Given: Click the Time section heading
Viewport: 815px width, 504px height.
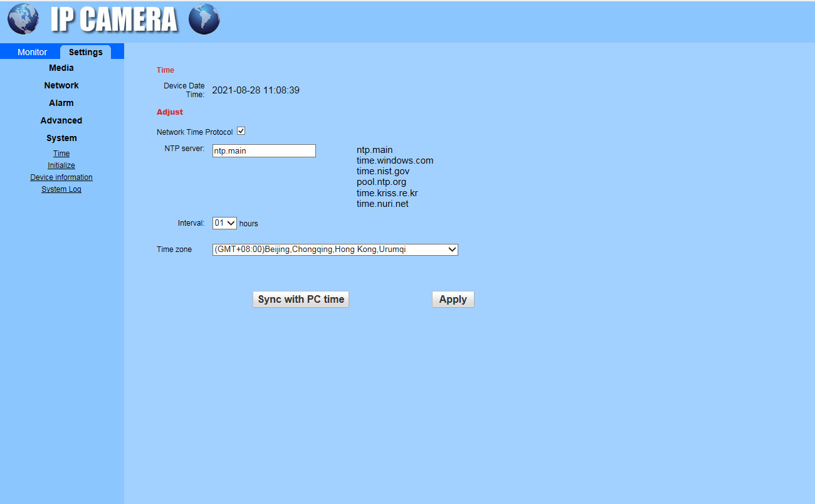Looking at the screenshot, I should (x=166, y=70).
